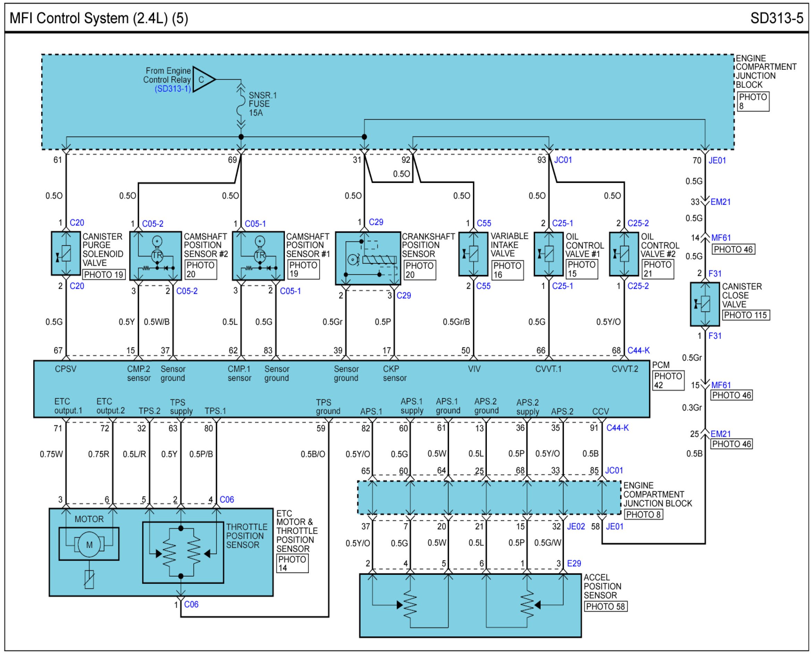
Task: Open the C44-K connector link beside CVVT.2
Action: click(x=638, y=350)
